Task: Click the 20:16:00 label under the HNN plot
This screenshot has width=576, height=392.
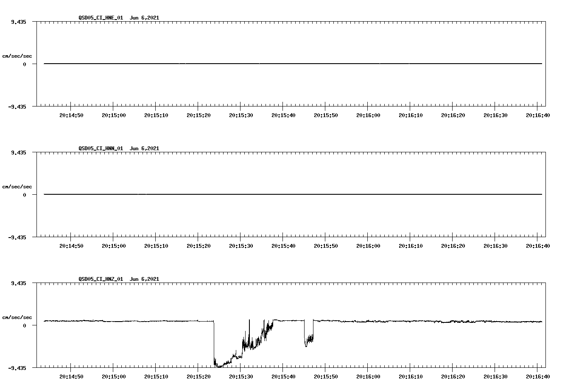Action: (x=368, y=246)
